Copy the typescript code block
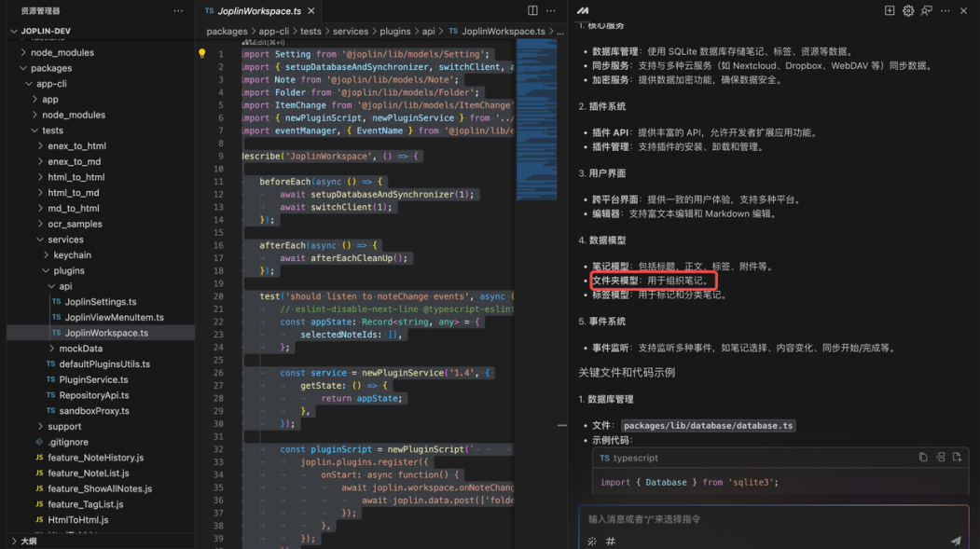 (x=923, y=458)
